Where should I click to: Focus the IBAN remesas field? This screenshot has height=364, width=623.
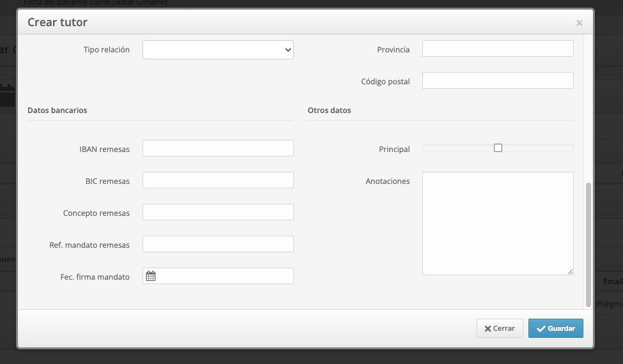[218, 148]
